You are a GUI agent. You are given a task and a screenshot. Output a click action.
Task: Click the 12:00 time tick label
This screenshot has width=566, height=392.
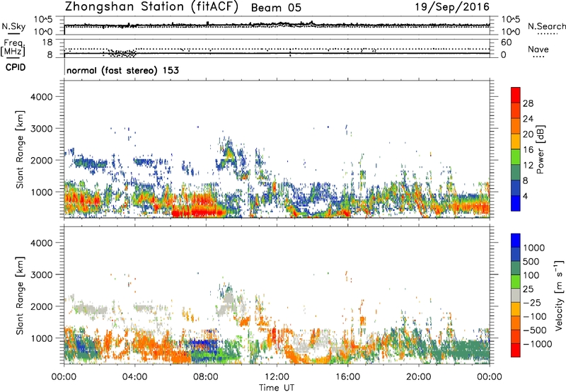tap(277, 377)
